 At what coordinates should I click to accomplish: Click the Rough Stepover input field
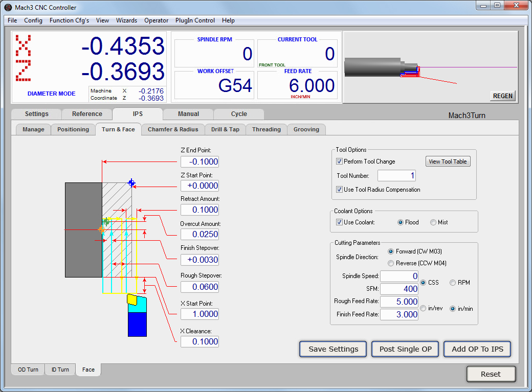coord(199,287)
